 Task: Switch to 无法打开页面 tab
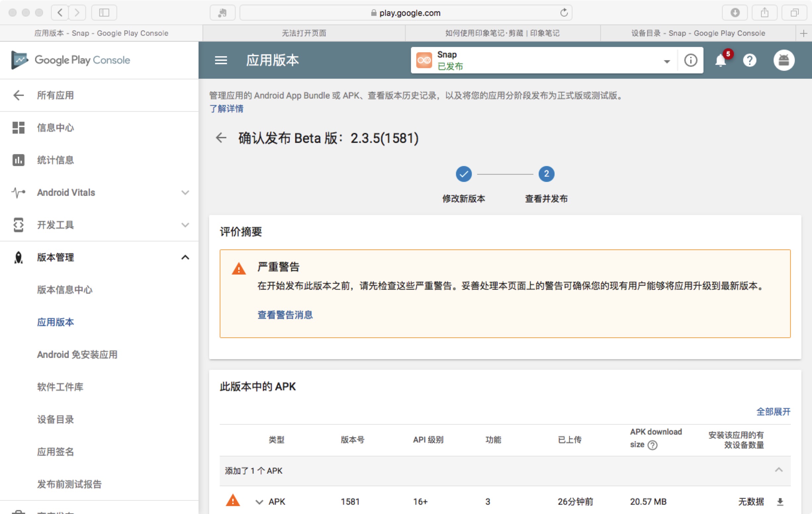pos(304,33)
